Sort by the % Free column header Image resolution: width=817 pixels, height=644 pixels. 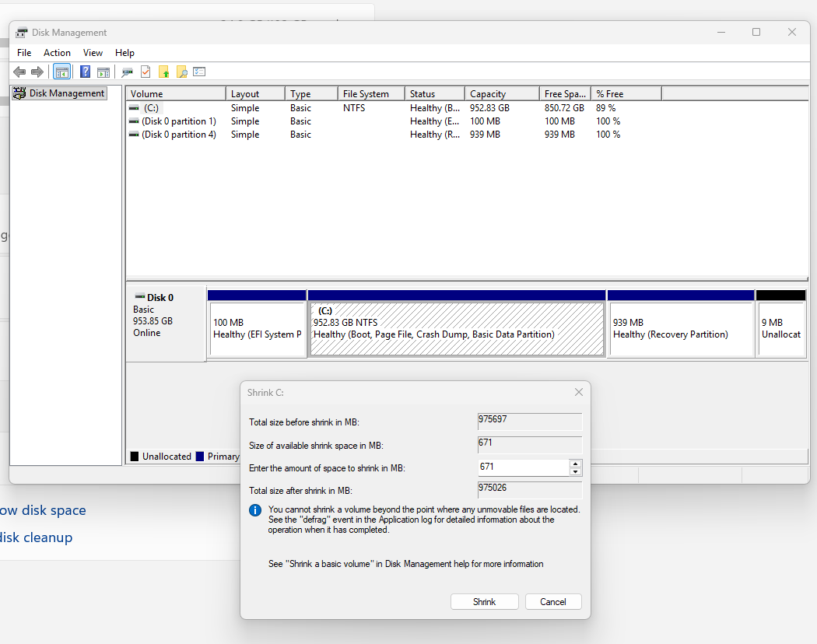(x=626, y=94)
